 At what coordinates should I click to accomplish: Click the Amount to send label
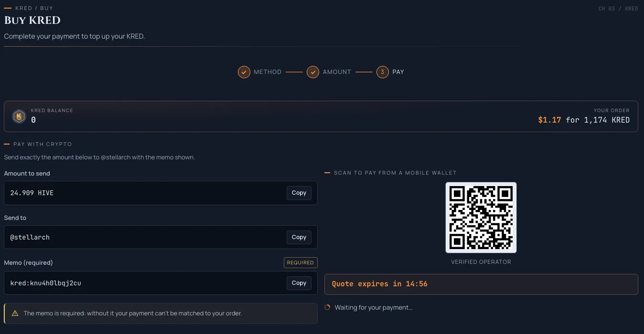pos(27,174)
